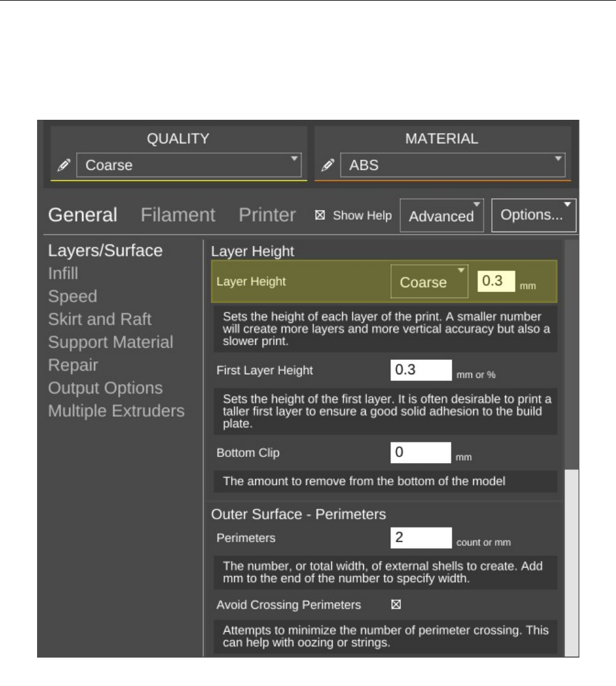Click the Perimeters row label

pos(246,538)
